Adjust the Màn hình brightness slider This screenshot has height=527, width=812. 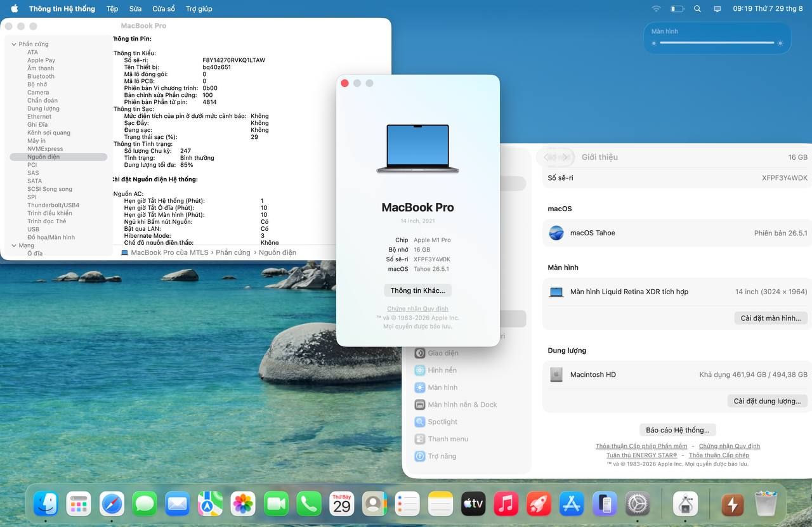point(717,43)
